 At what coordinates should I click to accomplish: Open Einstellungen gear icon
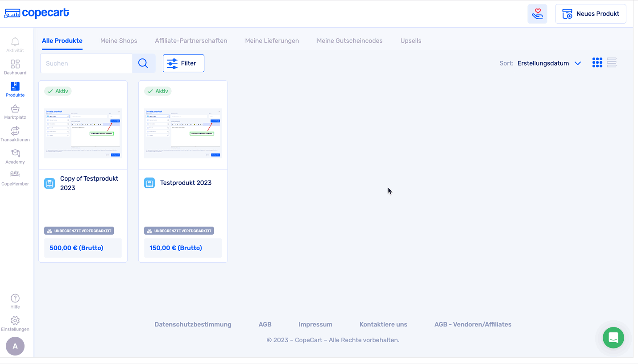click(x=15, y=321)
